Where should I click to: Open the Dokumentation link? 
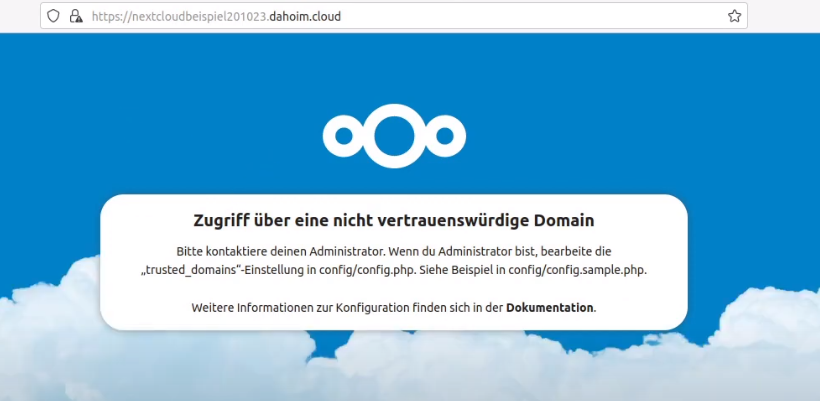coord(550,307)
